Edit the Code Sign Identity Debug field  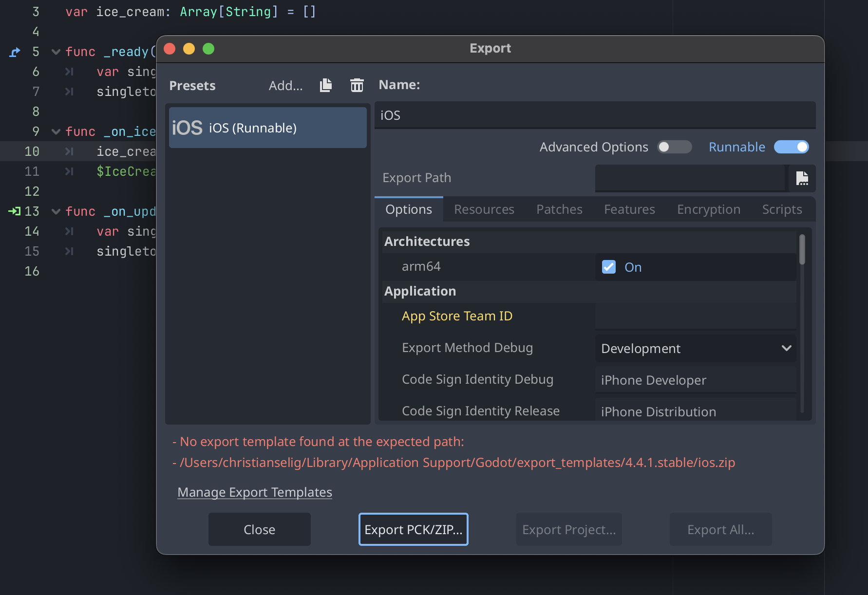[695, 380]
